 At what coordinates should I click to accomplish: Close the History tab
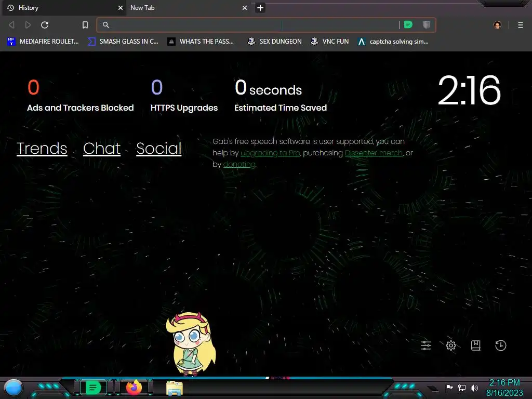click(x=121, y=8)
